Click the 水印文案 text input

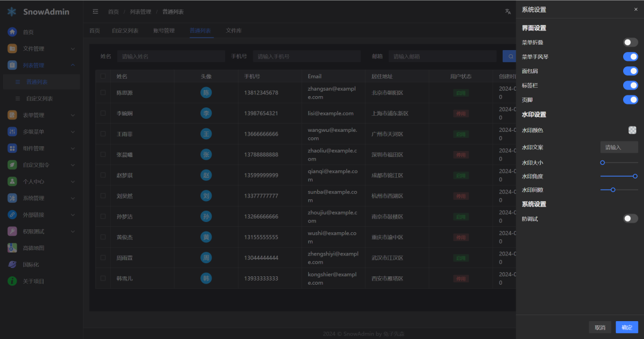(619, 147)
